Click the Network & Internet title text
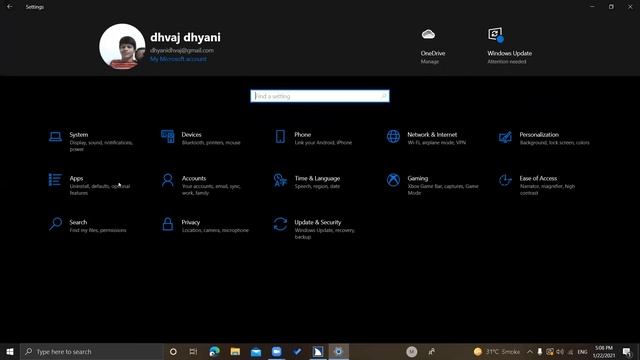 pyautogui.click(x=432, y=135)
